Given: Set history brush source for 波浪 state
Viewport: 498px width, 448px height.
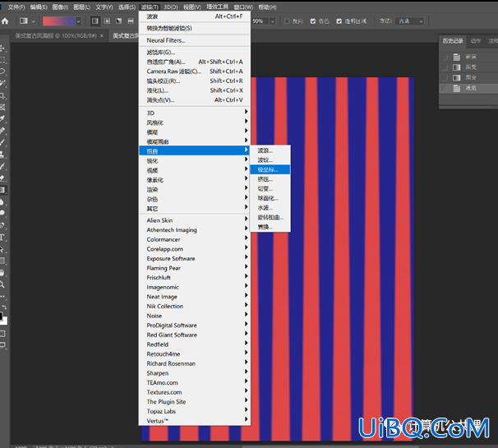Looking at the screenshot, I should click(x=445, y=88).
